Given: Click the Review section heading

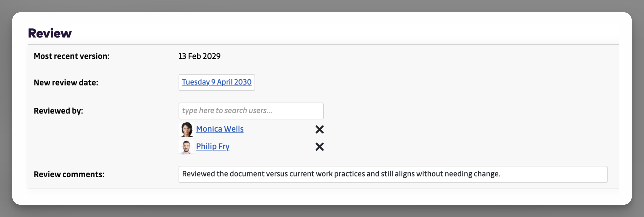Looking at the screenshot, I should pyautogui.click(x=50, y=32).
